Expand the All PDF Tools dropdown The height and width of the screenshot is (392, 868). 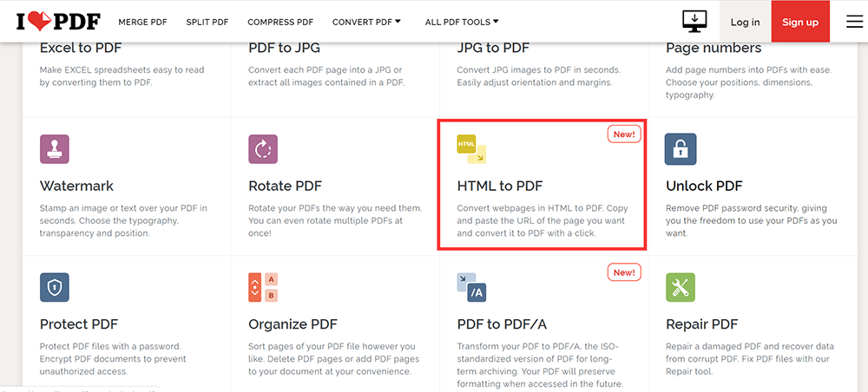(462, 22)
